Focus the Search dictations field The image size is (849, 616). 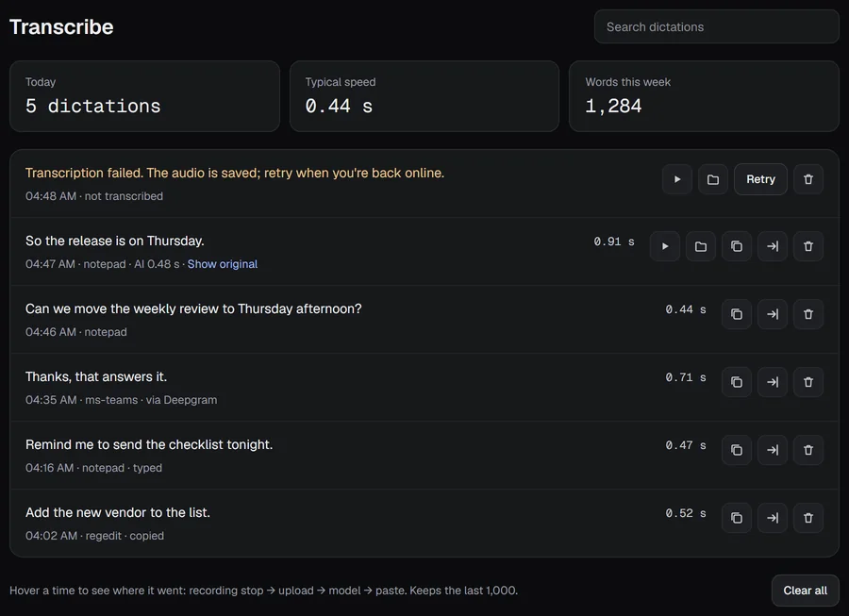(x=716, y=26)
